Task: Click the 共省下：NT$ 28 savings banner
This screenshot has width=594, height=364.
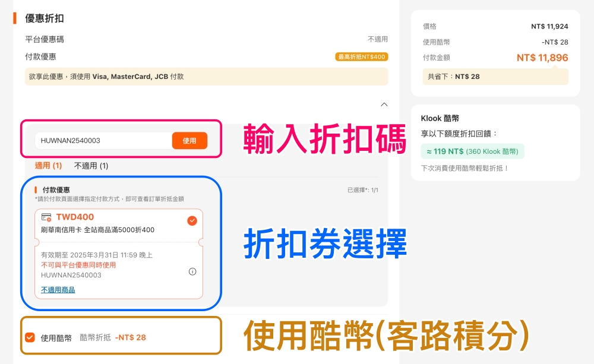Action: coord(495,77)
